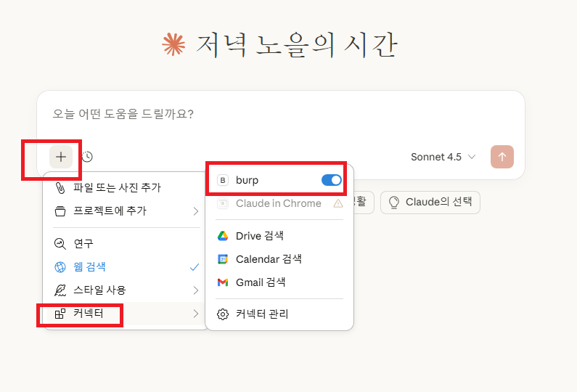
Task: Click the connector management gear icon
Action: coord(223,314)
